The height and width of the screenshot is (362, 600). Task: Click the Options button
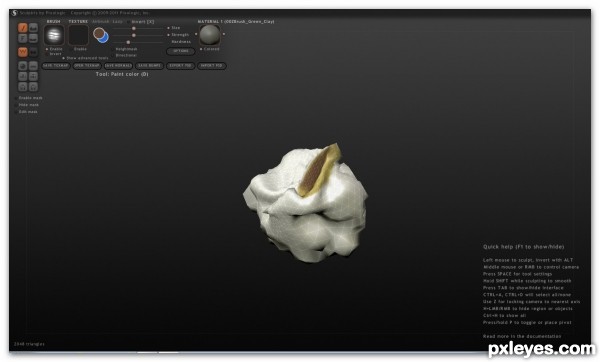click(181, 51)
